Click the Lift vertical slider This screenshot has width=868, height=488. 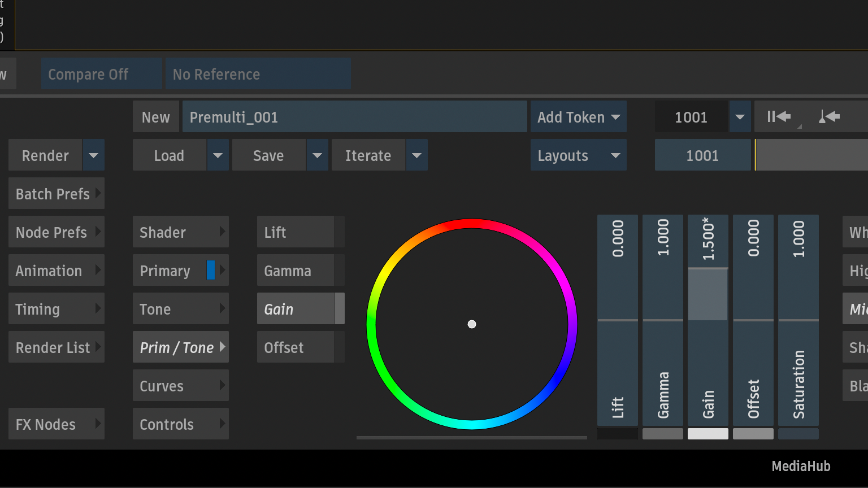[618, 320]
